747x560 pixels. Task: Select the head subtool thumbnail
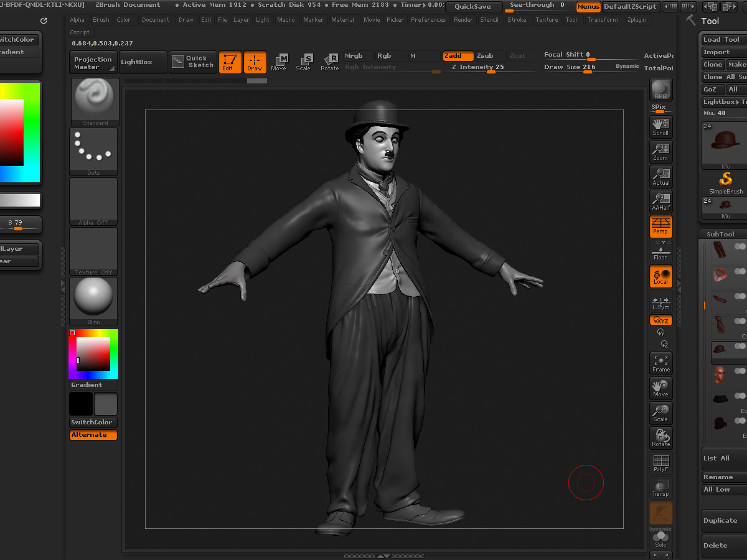pos(720,374)
